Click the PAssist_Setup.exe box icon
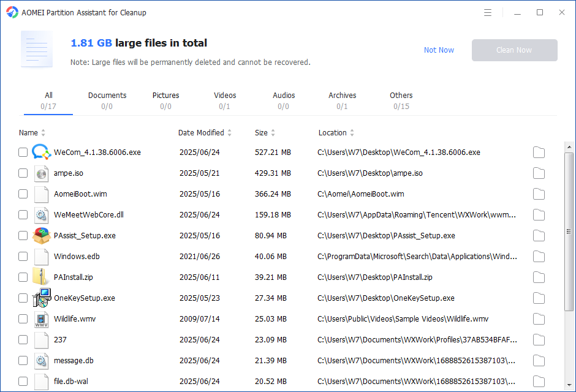Image resolution: width=576 pixels, height=392 pixels. tap(41, 236)
